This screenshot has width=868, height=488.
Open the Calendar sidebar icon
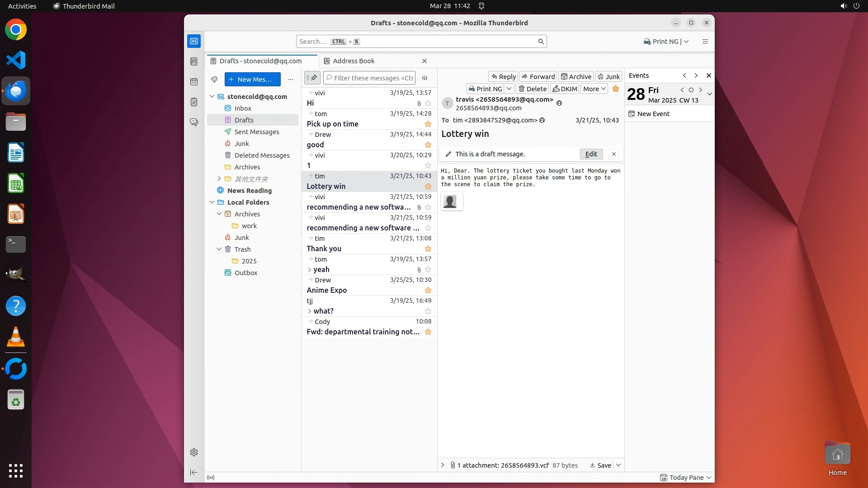(194, 82)
